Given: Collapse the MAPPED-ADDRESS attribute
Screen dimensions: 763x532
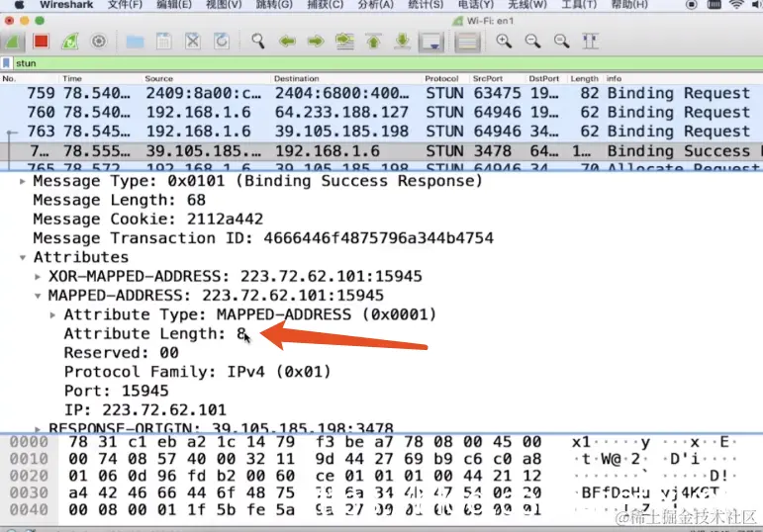Looking at the screenshot, I should tap(38, 296).
